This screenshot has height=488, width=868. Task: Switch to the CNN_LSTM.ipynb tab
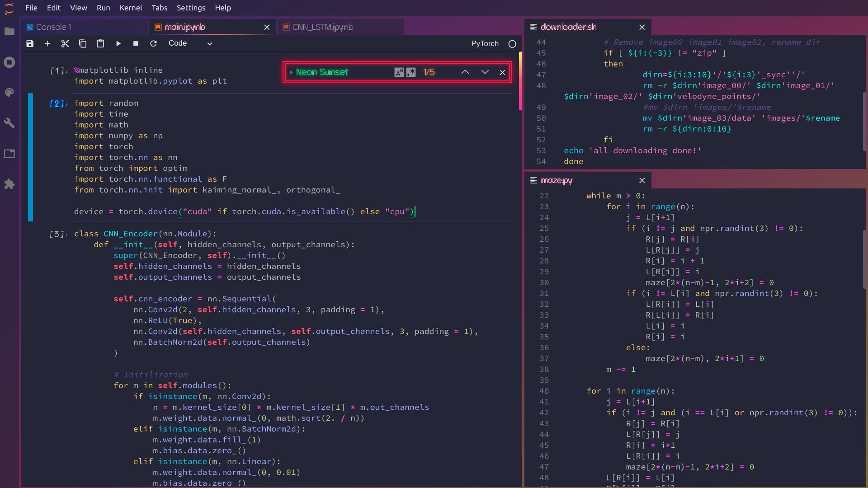point(322,27)
